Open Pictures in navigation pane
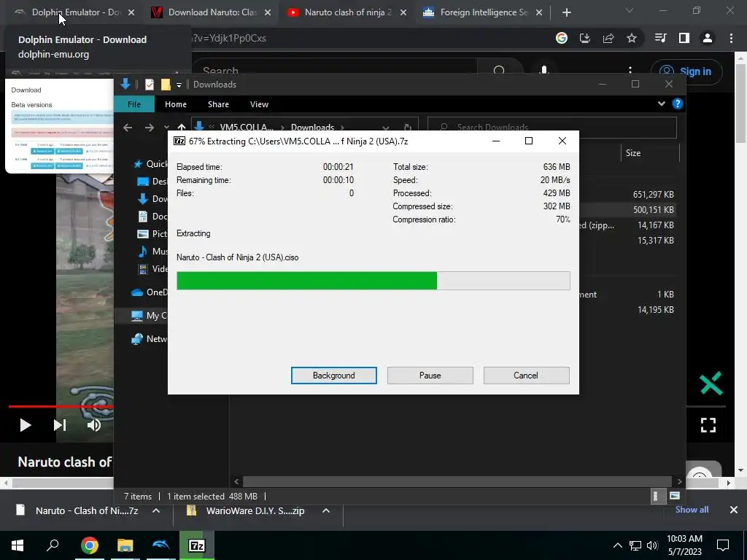The width and height of the screenshot is (747, 560). click(x=152, y=234)
